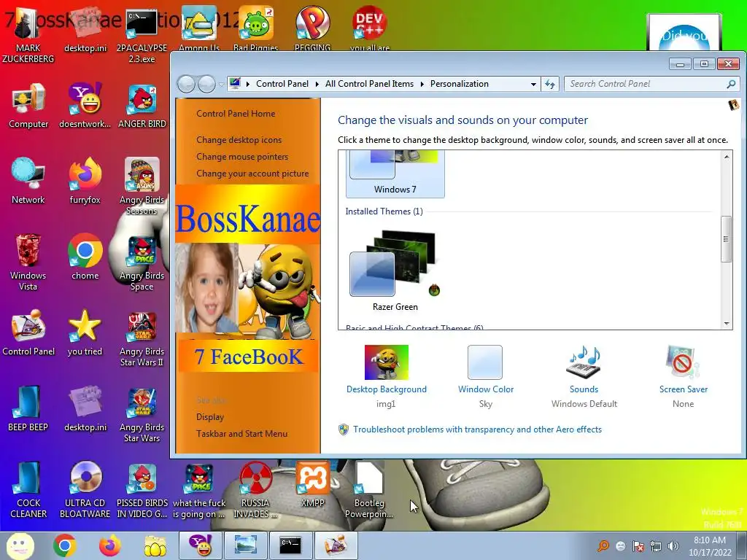Open Taskbar and Start Menu link

(241, 433)
